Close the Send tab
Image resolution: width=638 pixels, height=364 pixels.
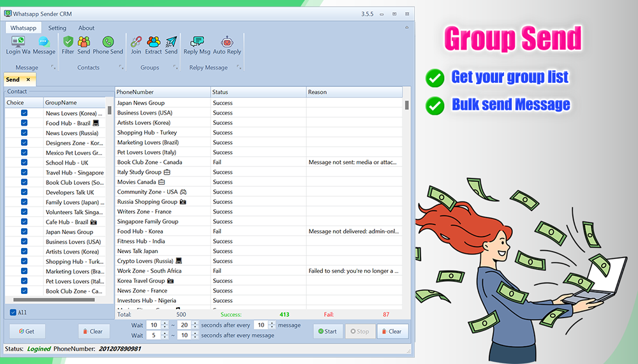click(x=28, y=79)
